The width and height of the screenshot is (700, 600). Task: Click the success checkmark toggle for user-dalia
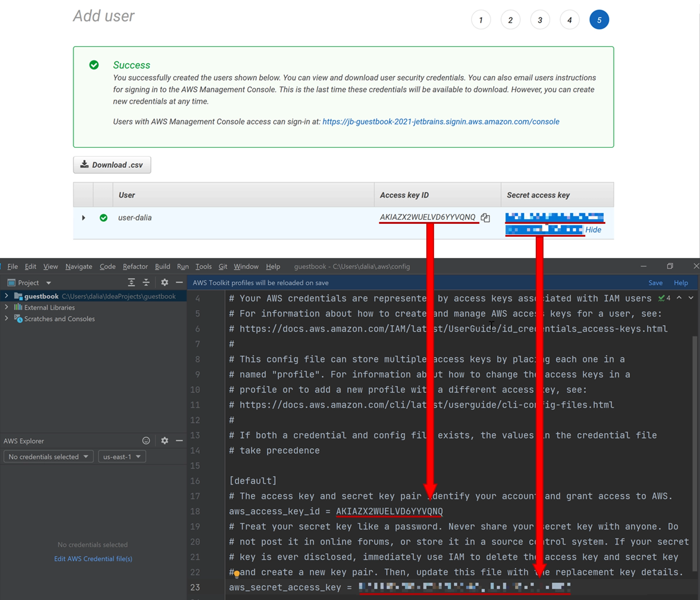tap(105, 217)
